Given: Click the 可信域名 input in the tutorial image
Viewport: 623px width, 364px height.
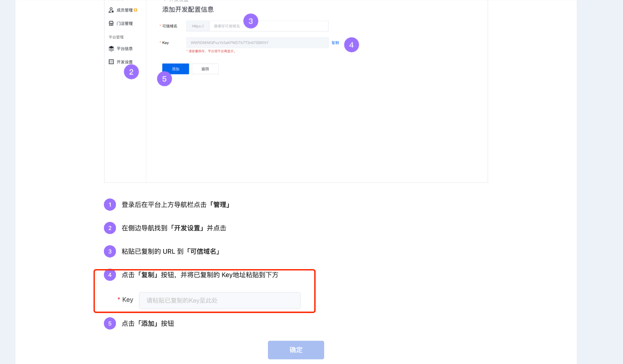Looking at the screenshot, I should (269, 26).
